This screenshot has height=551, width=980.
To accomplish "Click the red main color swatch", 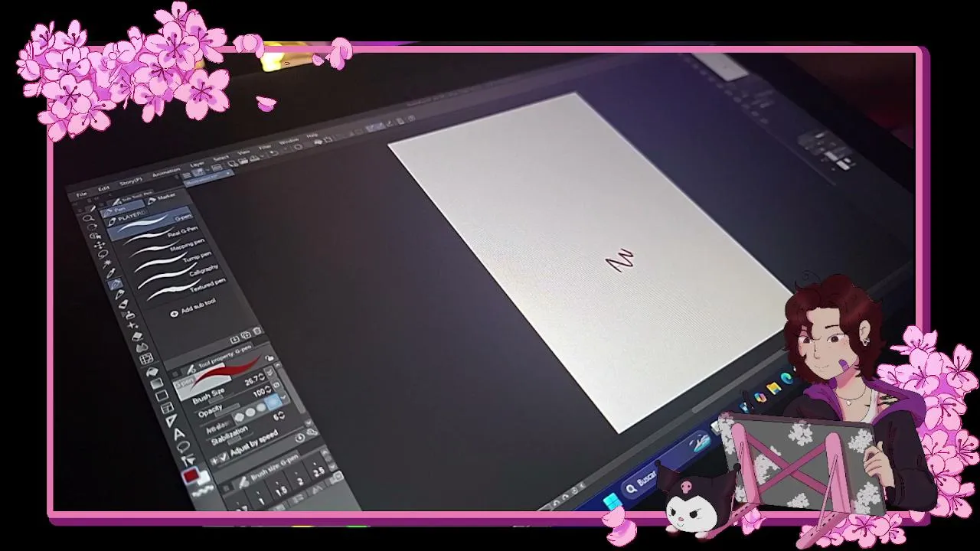I will pos(191,478).
